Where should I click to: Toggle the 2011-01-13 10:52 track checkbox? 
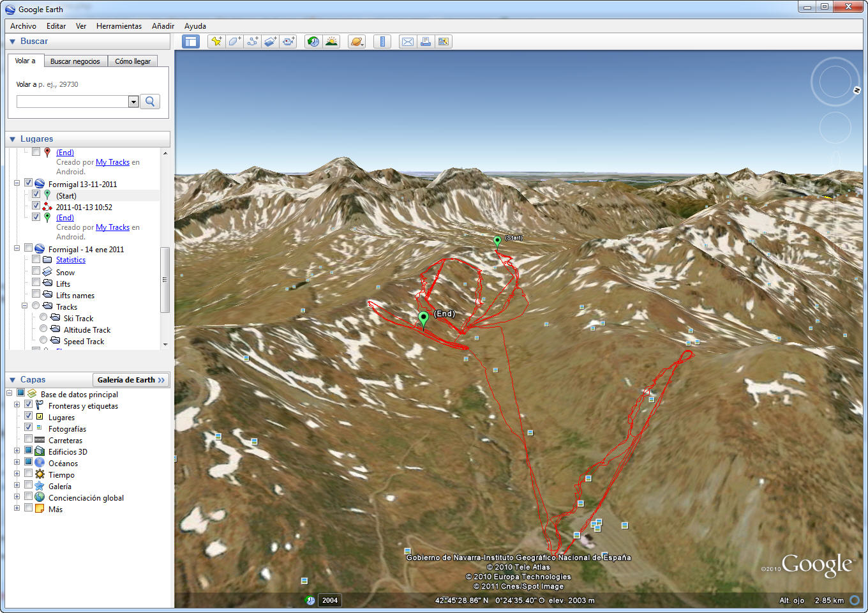pos(36,206)
